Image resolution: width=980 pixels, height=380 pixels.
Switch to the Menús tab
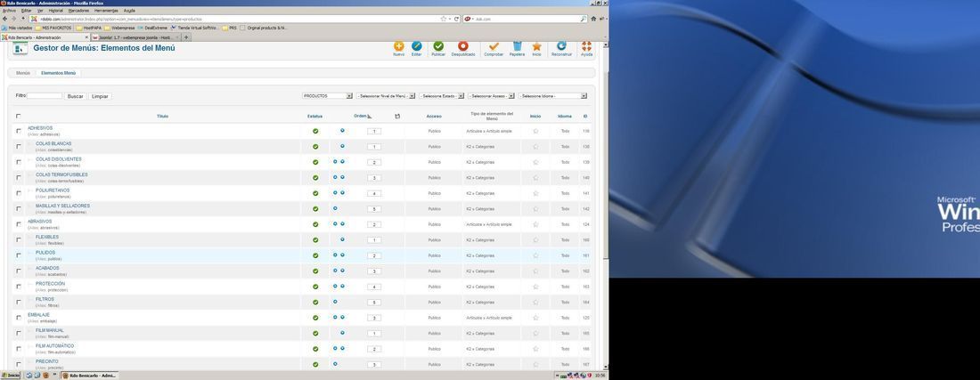pos(23,73)
